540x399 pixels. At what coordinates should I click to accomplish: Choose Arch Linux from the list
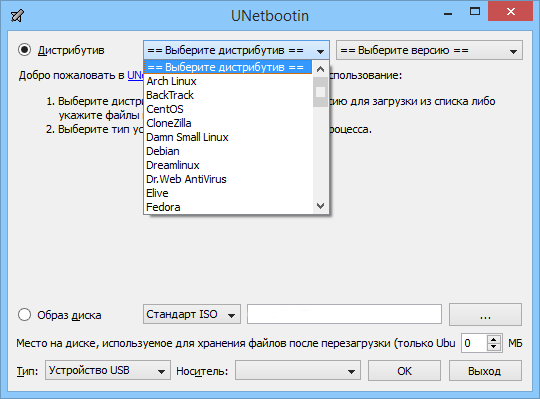pos(228,81)
